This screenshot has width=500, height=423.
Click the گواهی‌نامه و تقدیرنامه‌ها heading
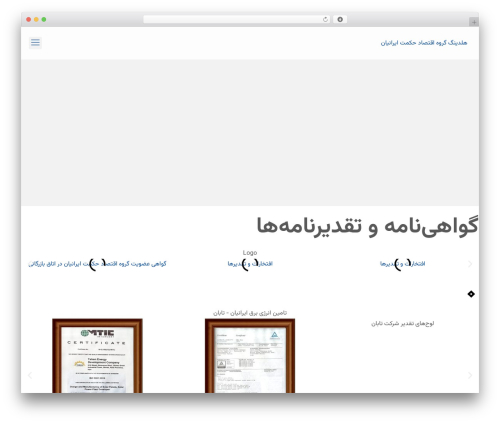pyautogui.click(x=367, y=226)
